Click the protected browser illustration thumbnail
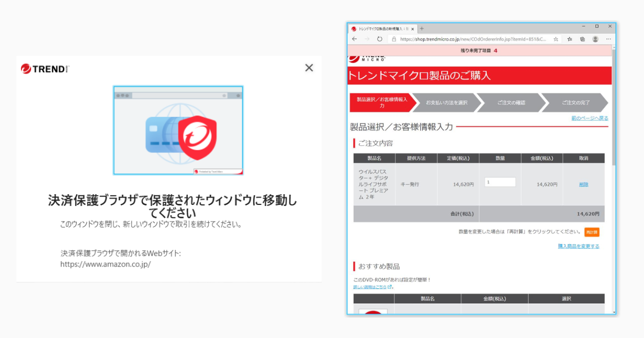 [x=178, y=130]
